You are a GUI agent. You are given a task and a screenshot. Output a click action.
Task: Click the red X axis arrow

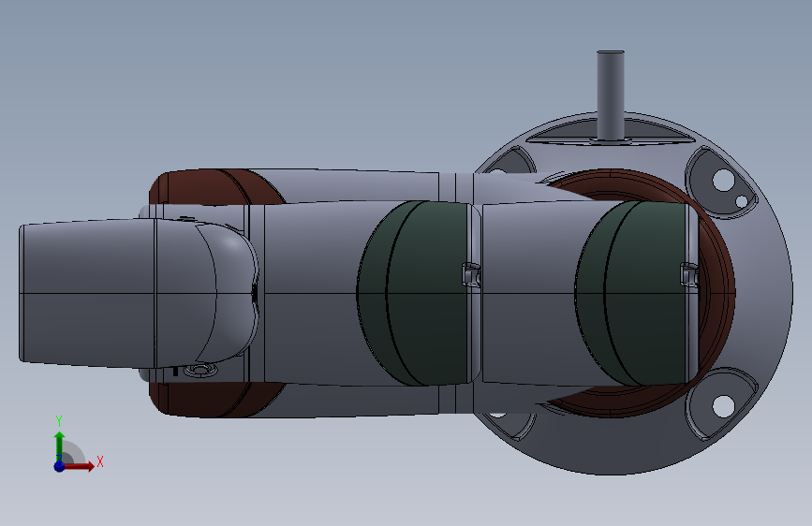coord(79,466)
